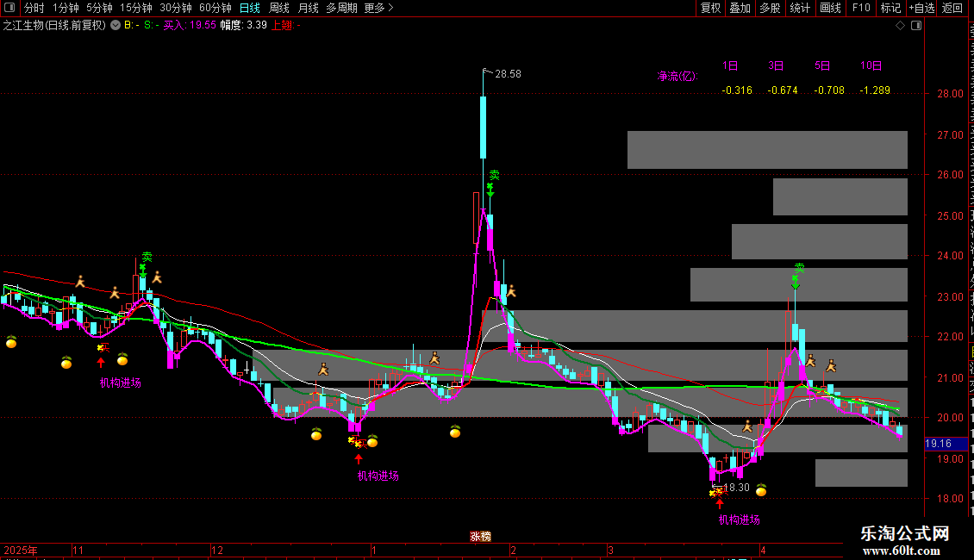
Task: Add stock via +自选
Action: 921,8
